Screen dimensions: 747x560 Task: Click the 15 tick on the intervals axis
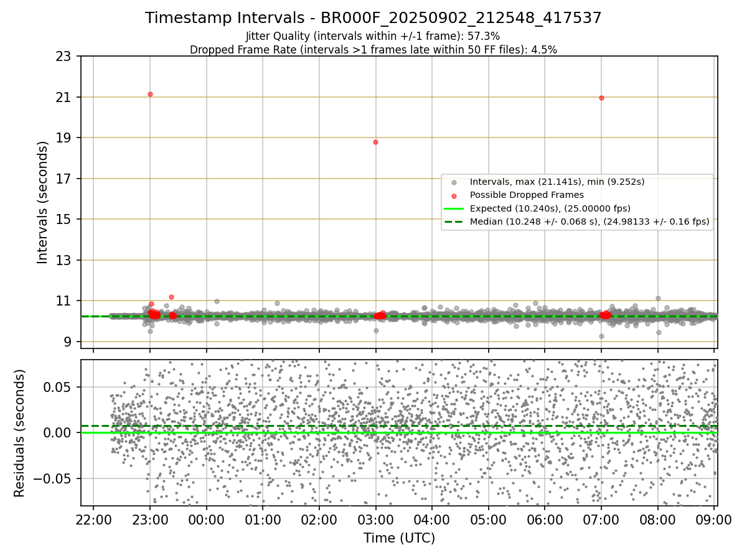tap(64, 220)
